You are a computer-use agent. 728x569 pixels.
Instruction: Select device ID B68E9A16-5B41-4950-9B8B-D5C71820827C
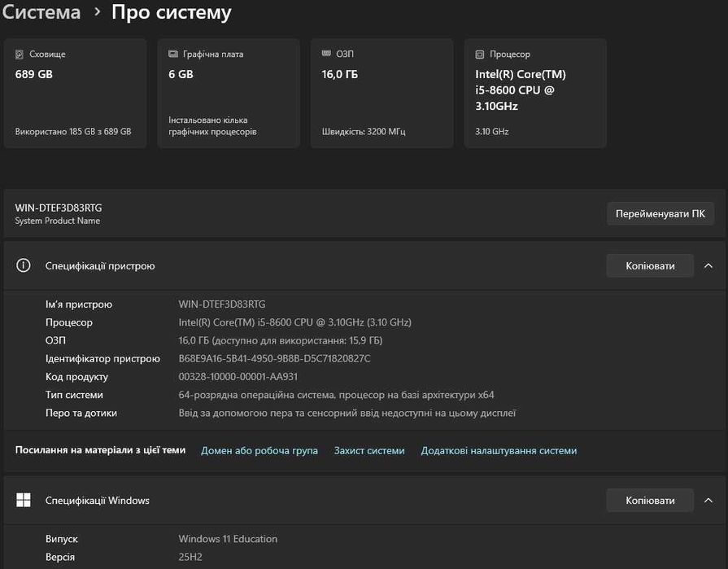point(274,359)
